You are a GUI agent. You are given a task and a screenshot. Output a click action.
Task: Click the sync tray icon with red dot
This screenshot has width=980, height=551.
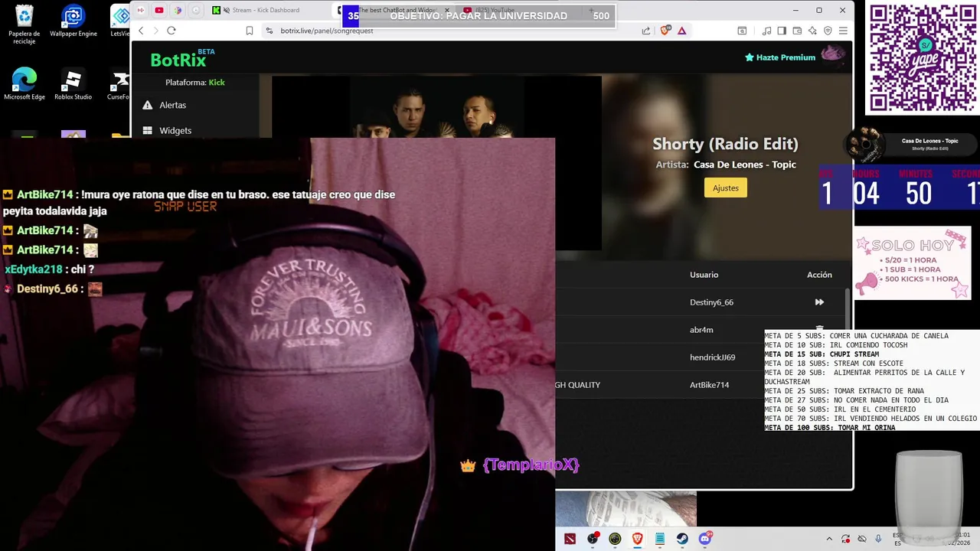point(846,539)
